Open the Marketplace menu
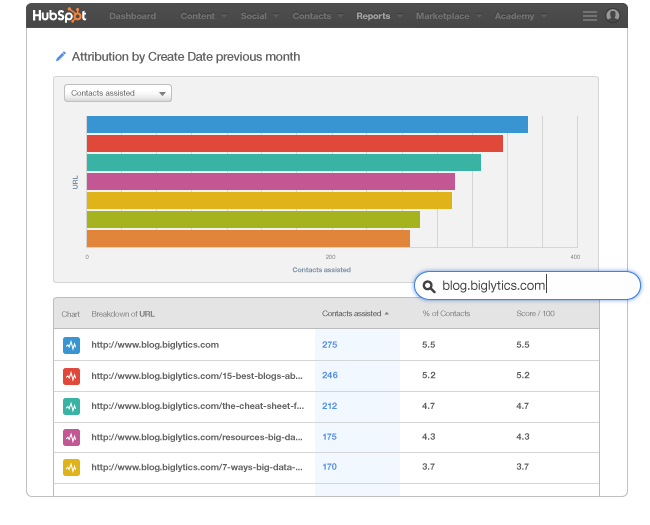The image size is (650, 525). coord(449,16)
